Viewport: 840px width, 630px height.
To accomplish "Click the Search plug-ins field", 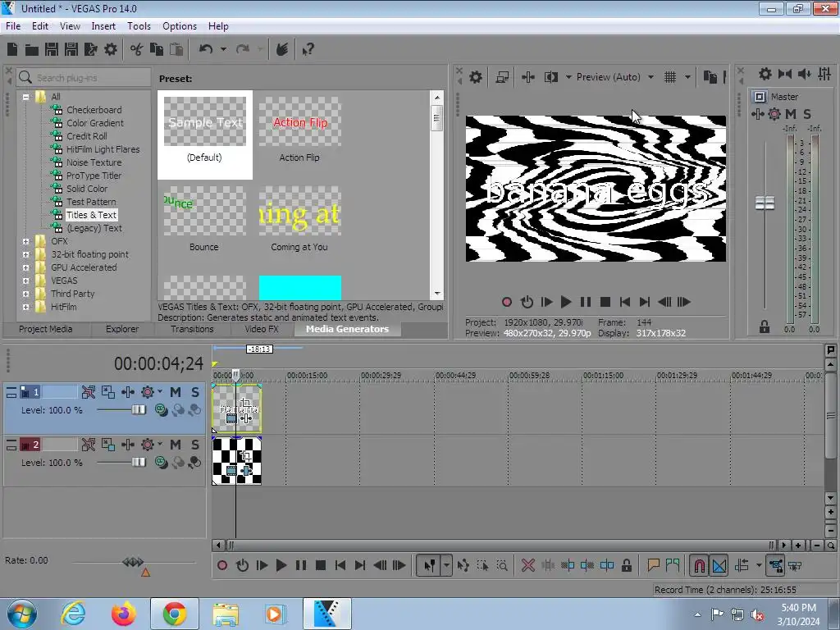I will coord(84,78).
